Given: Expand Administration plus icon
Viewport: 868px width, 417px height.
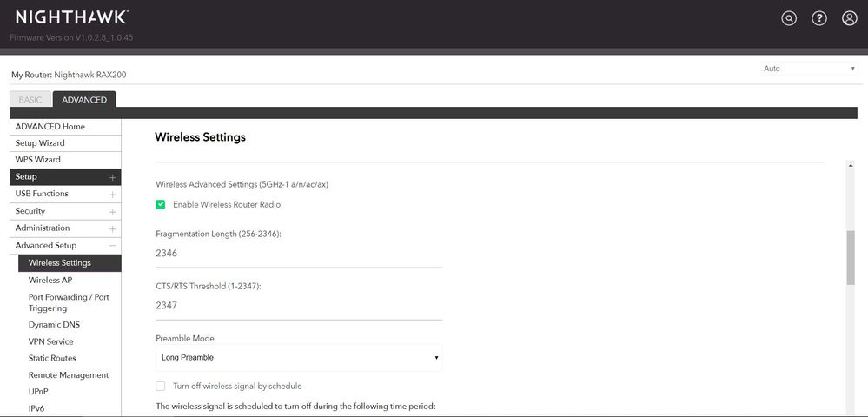Looking at the screenshot, I should coord(112,228).
